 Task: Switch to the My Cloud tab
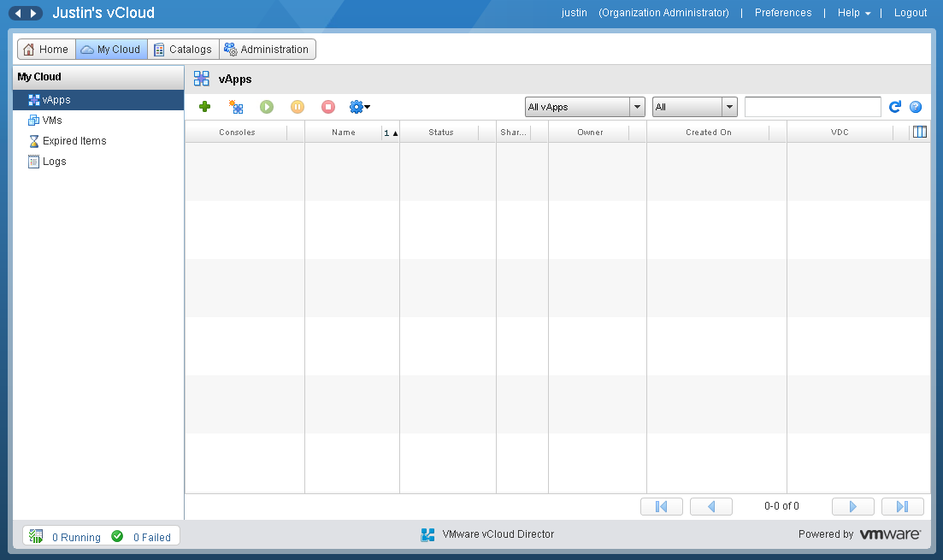pyautogui.click(x=111, y=50)
